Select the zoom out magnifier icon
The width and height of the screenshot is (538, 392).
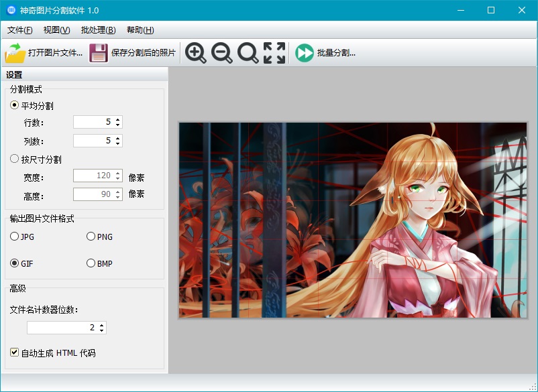pos(221,53)
